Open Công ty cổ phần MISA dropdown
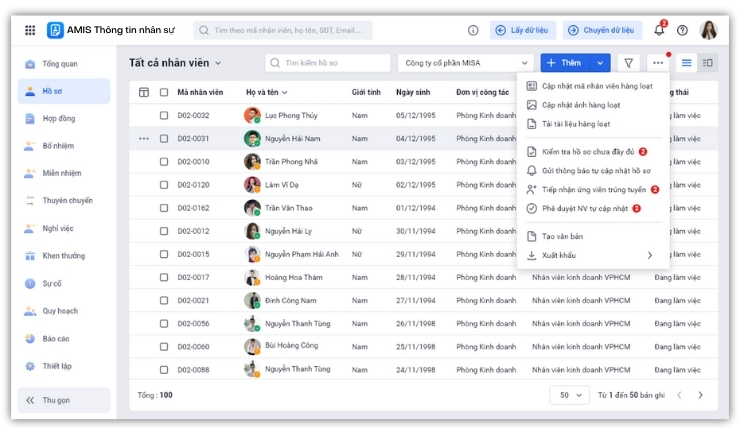Image resolution: width=740 pixels, height=435 pixels. [466, 63]
